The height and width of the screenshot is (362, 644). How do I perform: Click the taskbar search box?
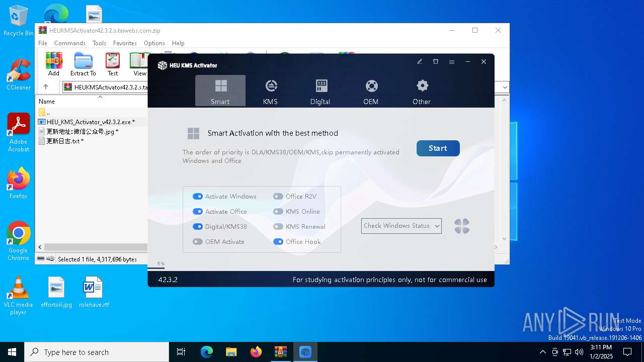tap(97, 352)
